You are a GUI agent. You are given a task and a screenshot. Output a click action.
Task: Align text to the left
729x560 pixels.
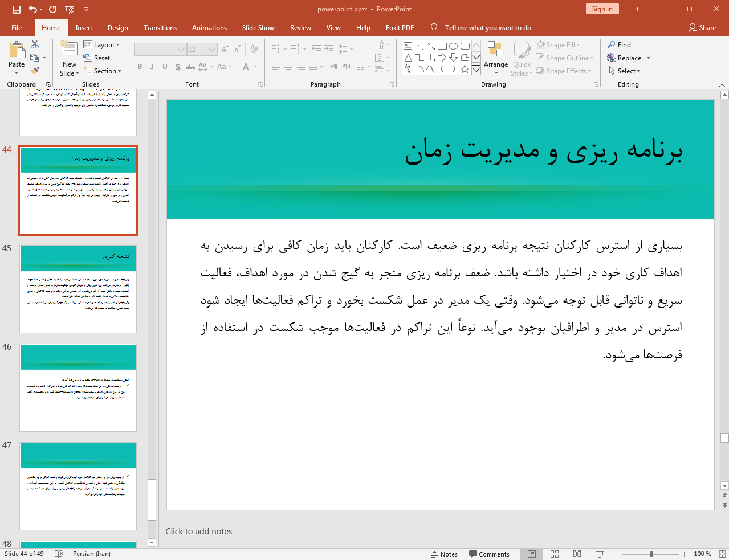pyautogui.click(x=276, y=67)
